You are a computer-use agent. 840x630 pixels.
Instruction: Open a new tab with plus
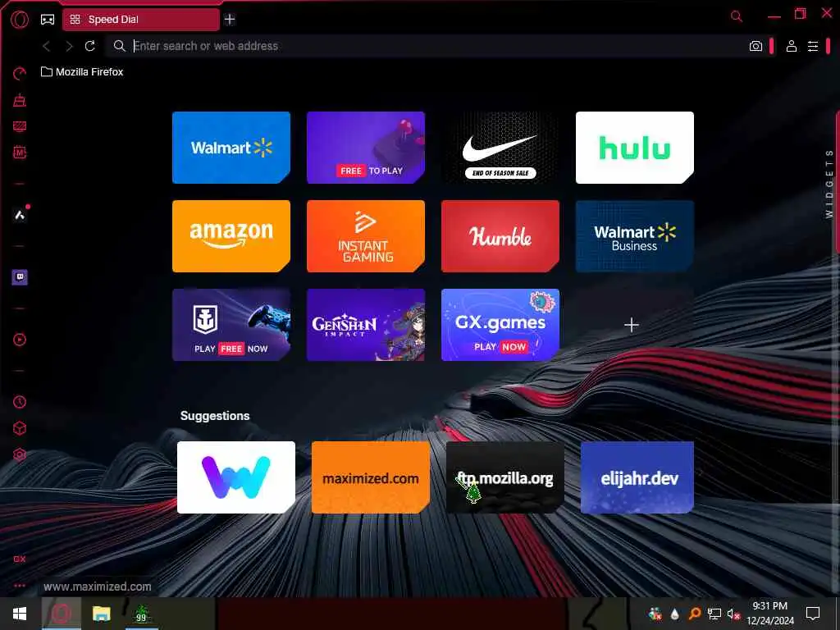(230, 20)
